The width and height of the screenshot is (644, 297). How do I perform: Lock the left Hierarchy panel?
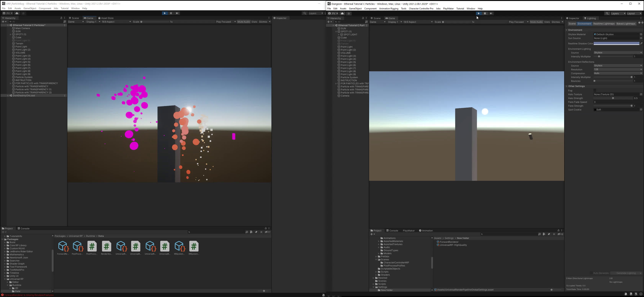(x=61, y=18)
